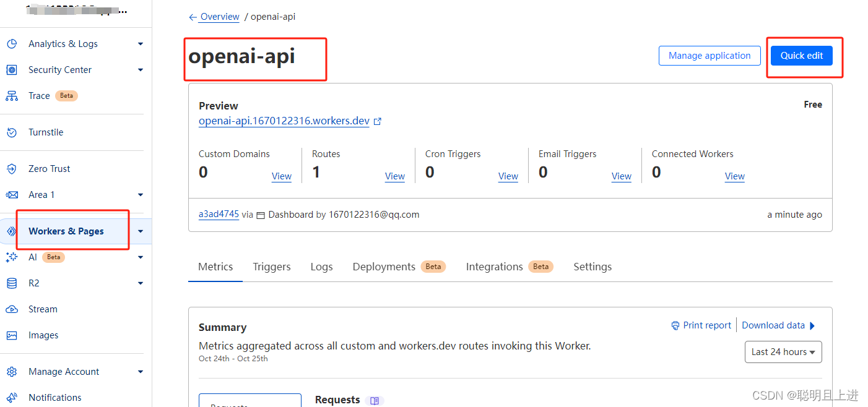Expand the Security Center menu arrow
This screenshot has width=868, height=407.
(x=141, y=70)
